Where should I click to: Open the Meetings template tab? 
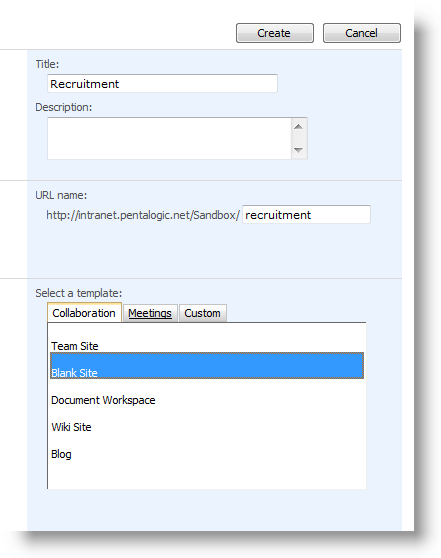(x=150, y=313)
